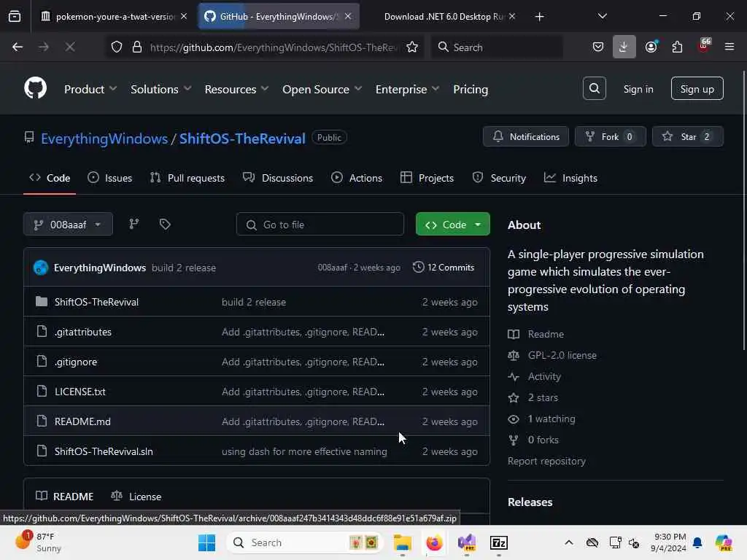Open the Actions tab

point(356,178)
